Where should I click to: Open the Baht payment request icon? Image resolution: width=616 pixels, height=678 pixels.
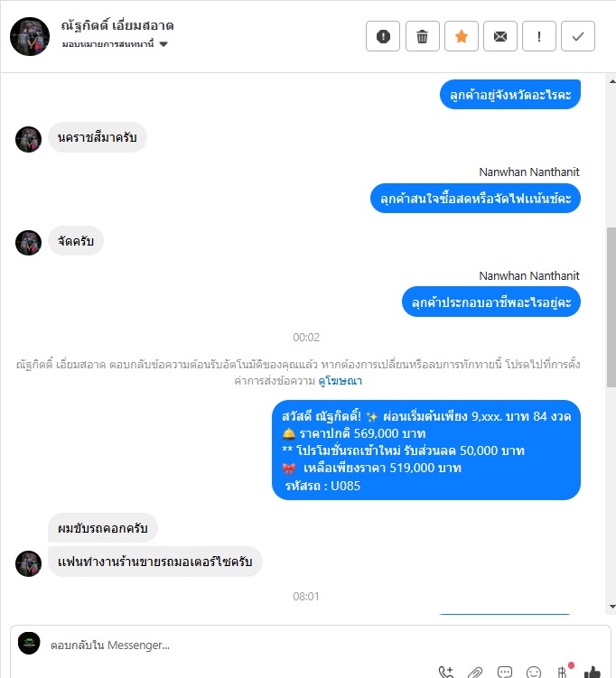pyautogui.click(x=563, y=672)
